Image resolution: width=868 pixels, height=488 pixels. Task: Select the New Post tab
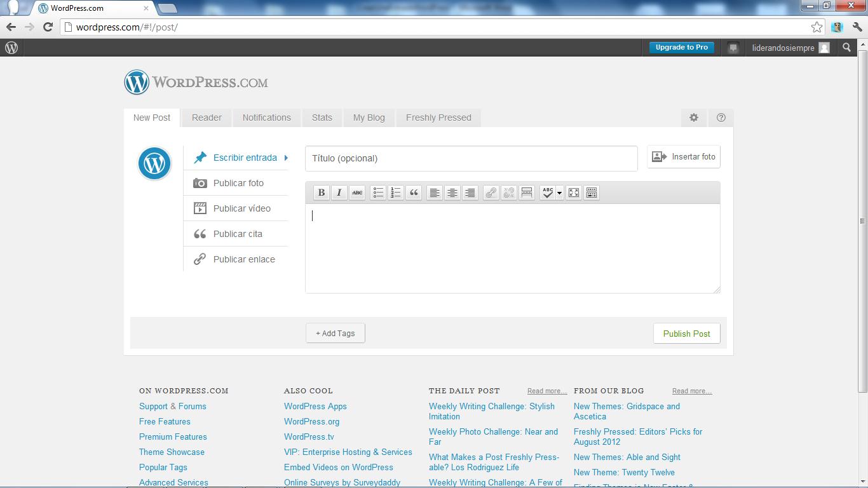coord(152,118)
